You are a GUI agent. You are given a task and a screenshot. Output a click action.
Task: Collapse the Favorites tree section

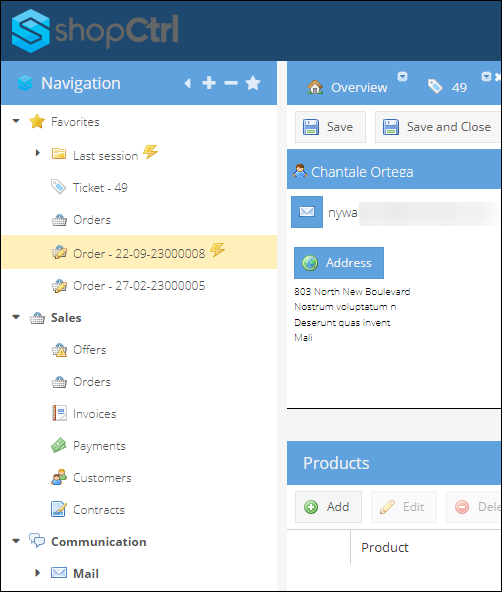click(16, 121)
